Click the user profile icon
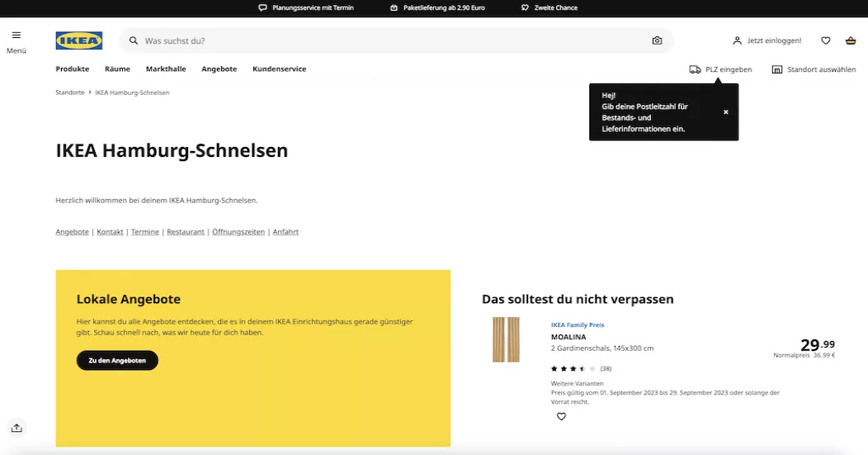The image size is (868, 455). point(737,40)
